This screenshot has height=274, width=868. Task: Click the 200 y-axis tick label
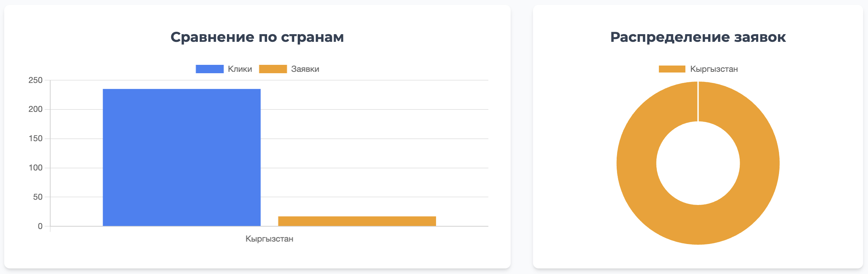[36, 109]
